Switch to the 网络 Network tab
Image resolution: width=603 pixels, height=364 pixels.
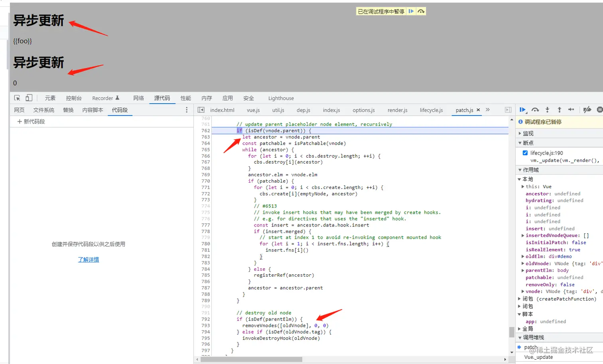138,98
